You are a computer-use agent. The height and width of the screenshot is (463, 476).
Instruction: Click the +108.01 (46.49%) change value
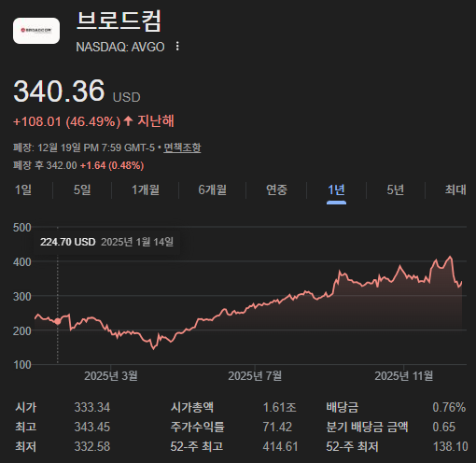pos(66,121)
